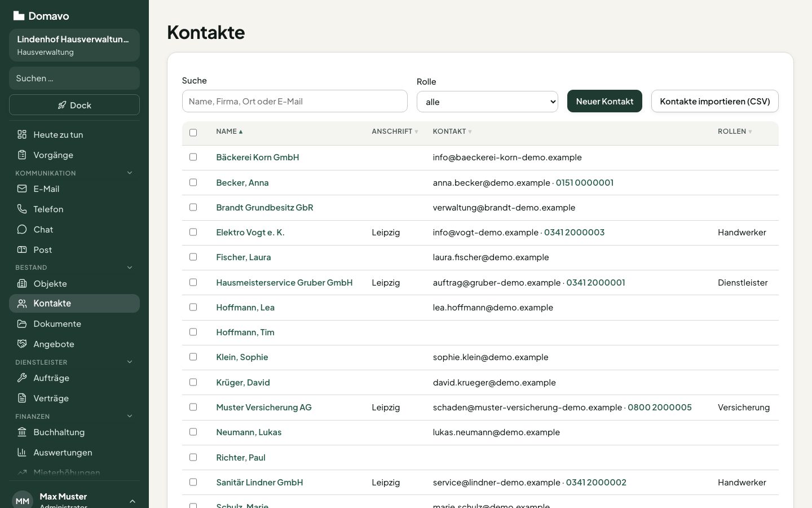Click the sidebar Suchen field
This screenshot has height=508, width=812.
tap(74, 78)
